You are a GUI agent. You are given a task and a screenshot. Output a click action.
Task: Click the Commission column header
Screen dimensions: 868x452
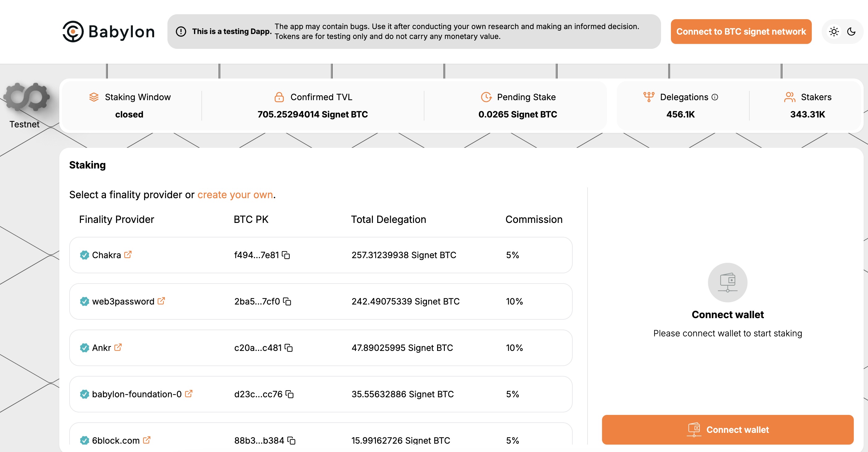point(534,219)
